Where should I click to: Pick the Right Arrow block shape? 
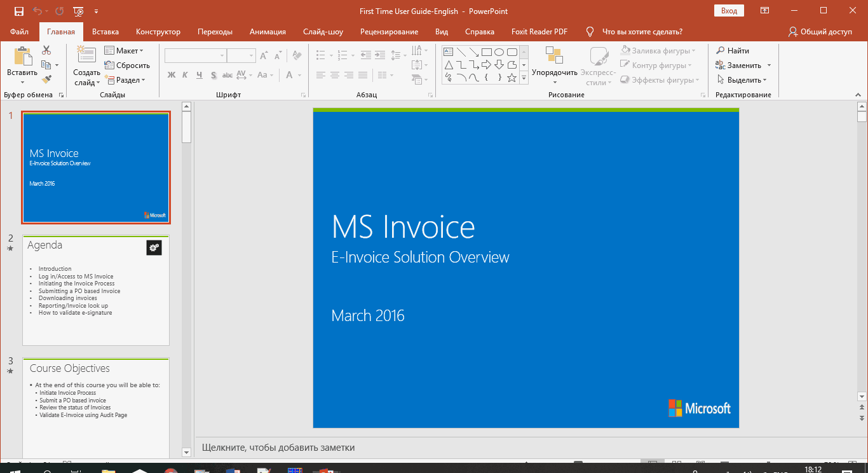click(486, 64)
